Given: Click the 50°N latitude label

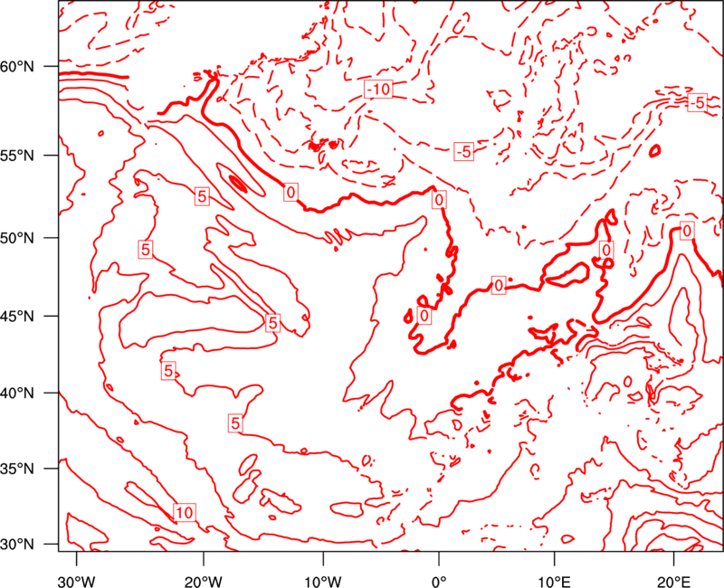Looking at the screenshot, I should pos(16,238).
